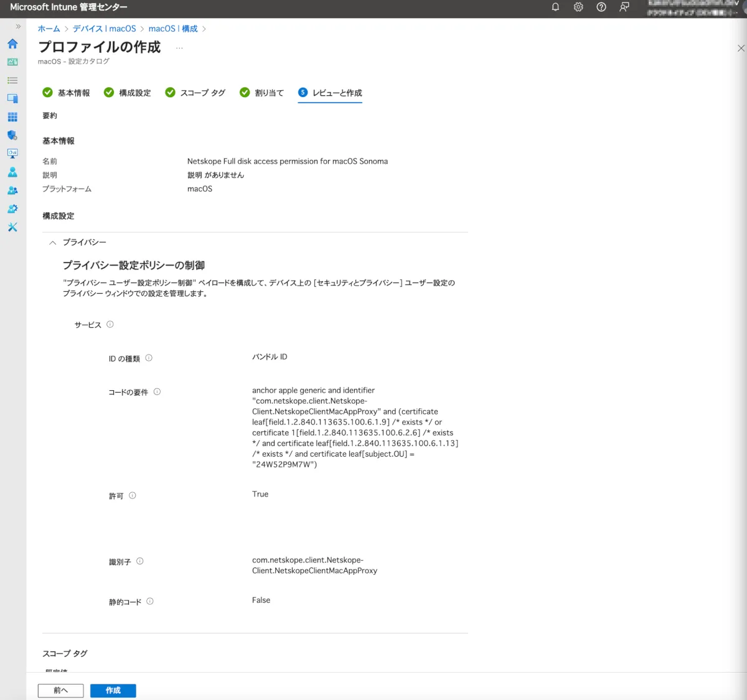
Task: Show info tooltip for サービス
Action: coord(110,324)
